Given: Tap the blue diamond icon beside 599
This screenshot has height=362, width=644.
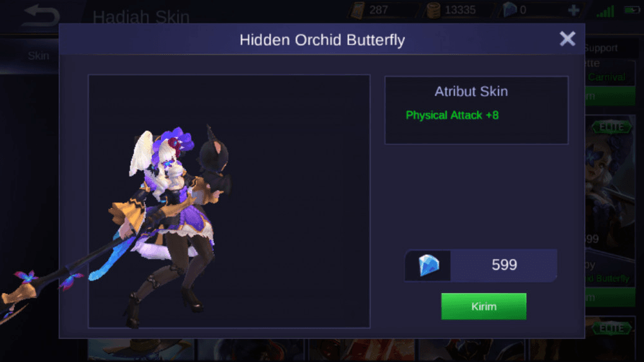Looking at the screenshot, I should pos(428,265).
